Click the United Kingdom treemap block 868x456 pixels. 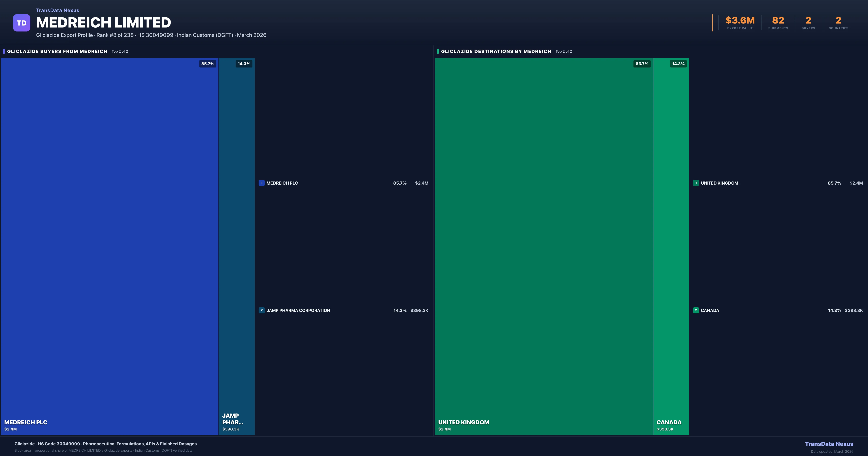tap(544, 246)
